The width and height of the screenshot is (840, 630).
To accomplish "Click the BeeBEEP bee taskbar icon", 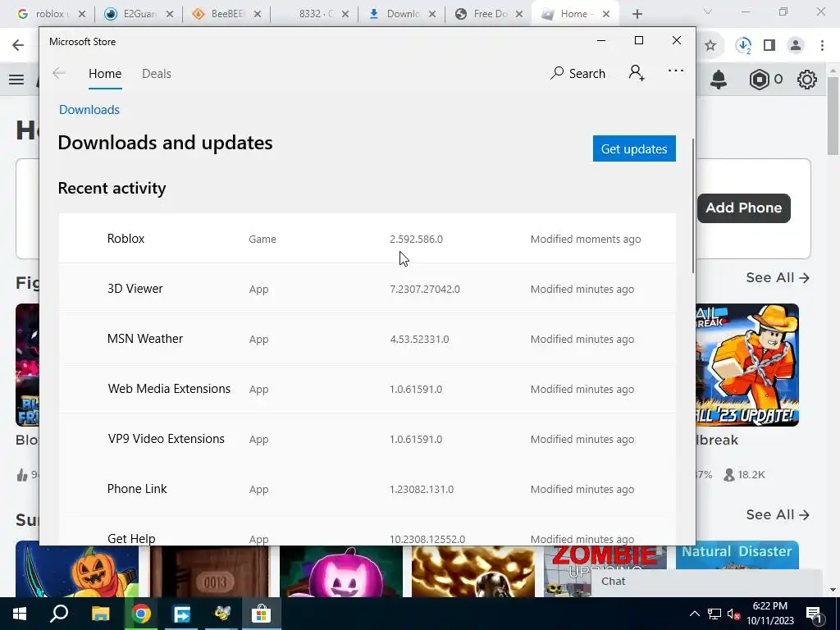I will pyautogui.click(x=221, y=614).
